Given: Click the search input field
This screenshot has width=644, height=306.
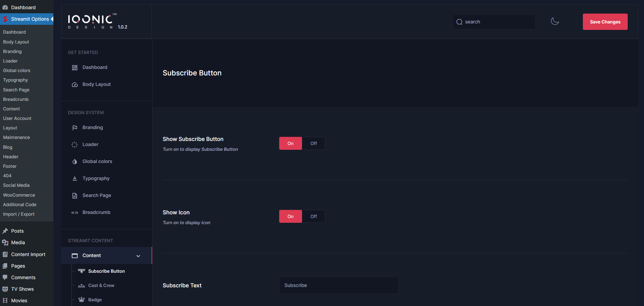Looking at the screenshot, I should coord(494,22).
